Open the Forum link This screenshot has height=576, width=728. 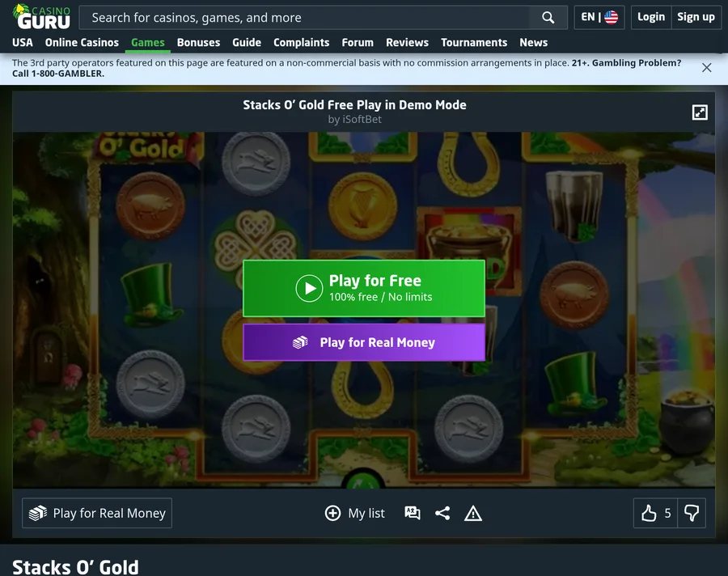click(x=358, y=43)
